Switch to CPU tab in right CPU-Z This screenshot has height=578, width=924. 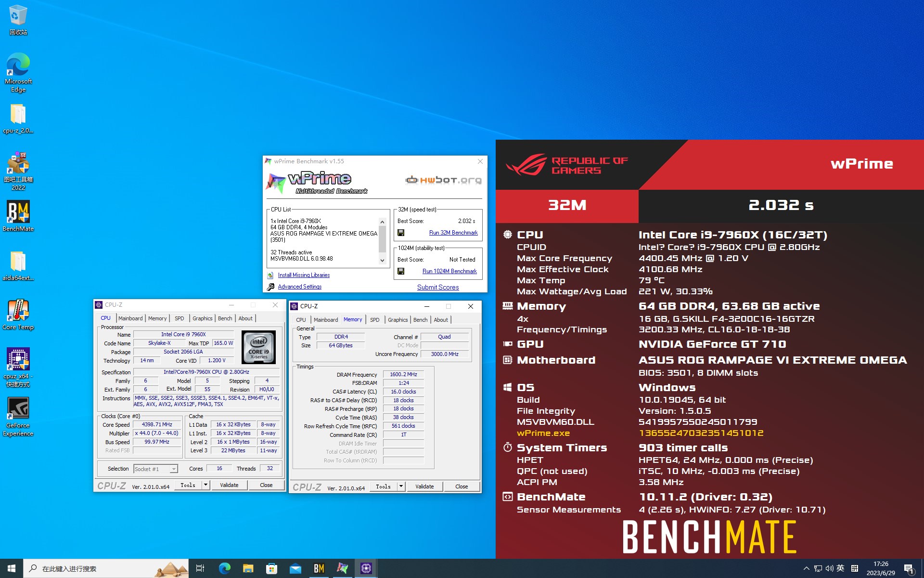point(301,320)
